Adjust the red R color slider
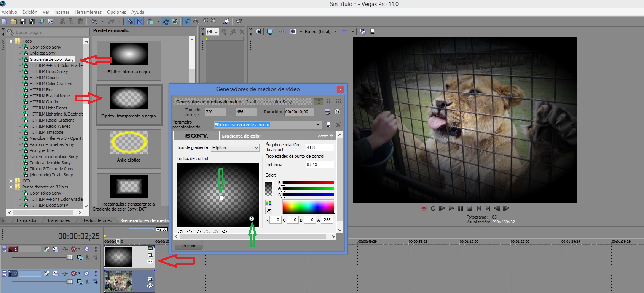Viewport: 644px width, 293px height. (x=308, y=183)
